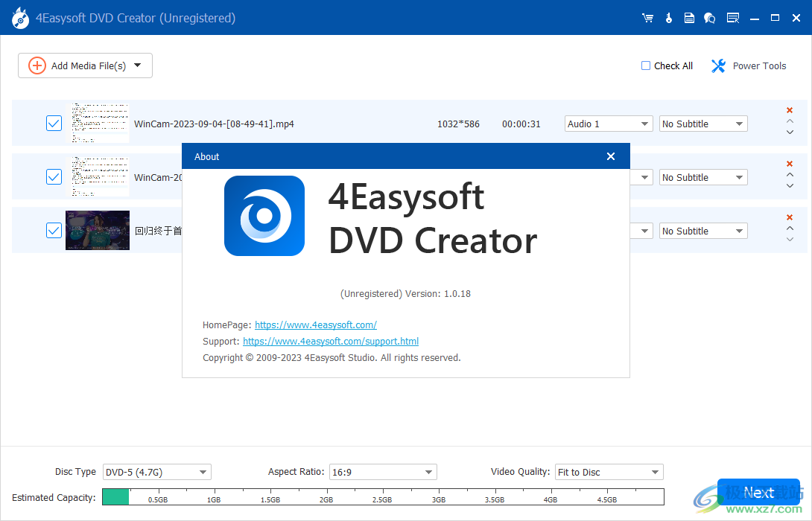The image size is (812, 521).
Task: Open Power Tools
Action: [748, 65]
